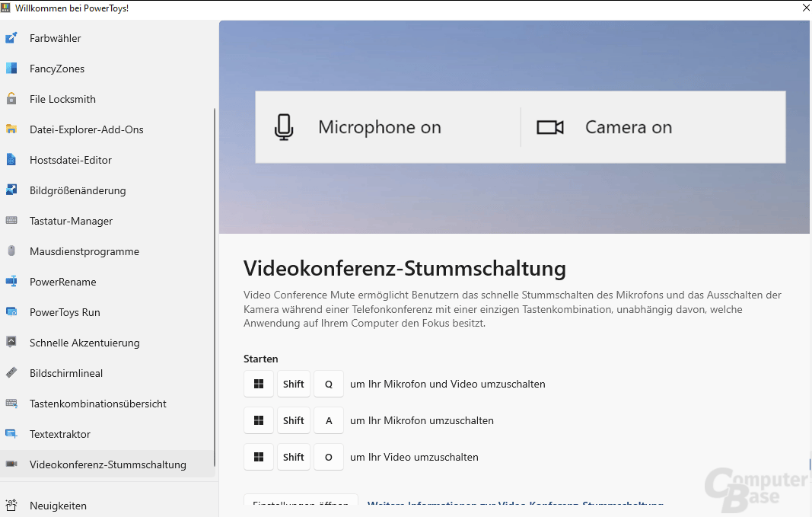Click 'um Ihr Mikrofon umzuschalten' text
This screenshot has height=517, width=812.
click(422, 420)
